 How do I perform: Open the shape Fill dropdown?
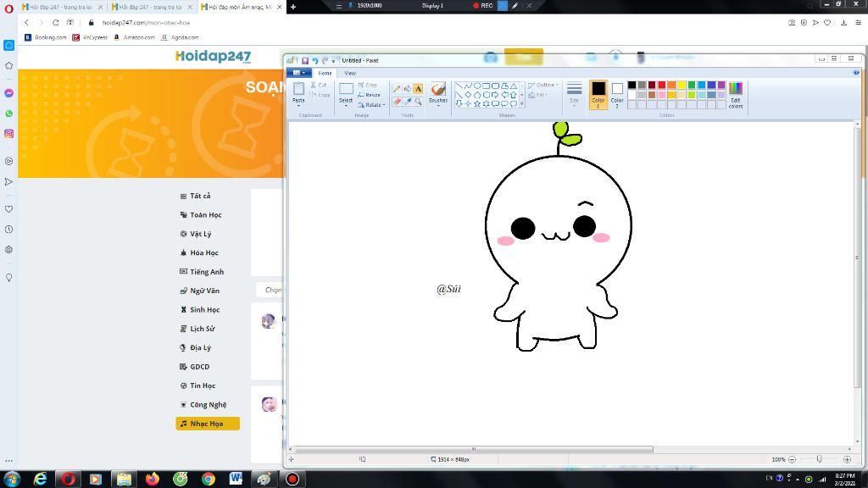[x=538, y=95]
